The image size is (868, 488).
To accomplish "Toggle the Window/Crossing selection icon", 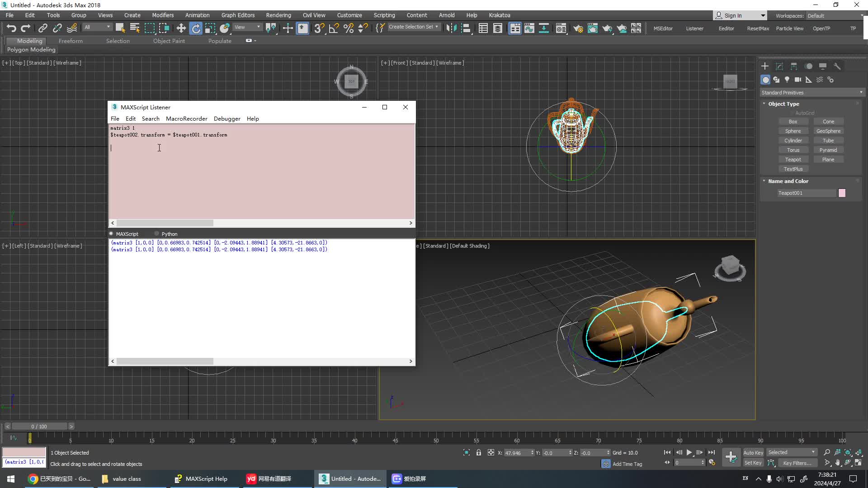I will tap(164, 28).
